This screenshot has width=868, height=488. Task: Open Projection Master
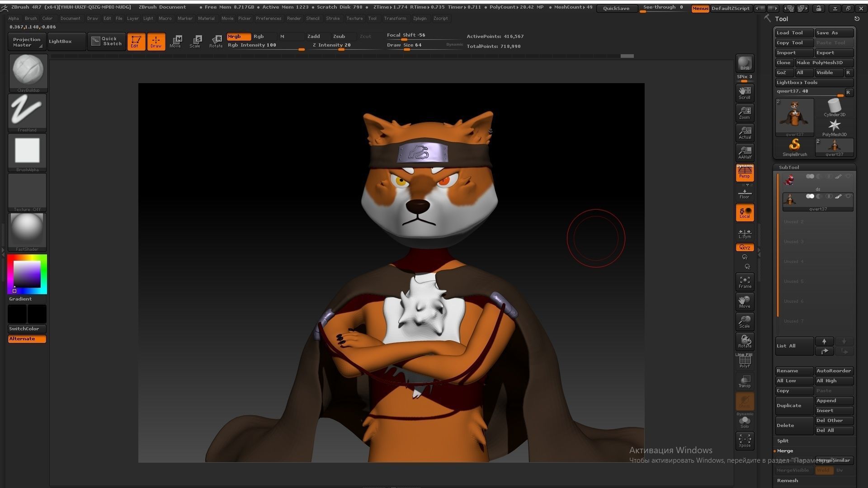(27, 42)
